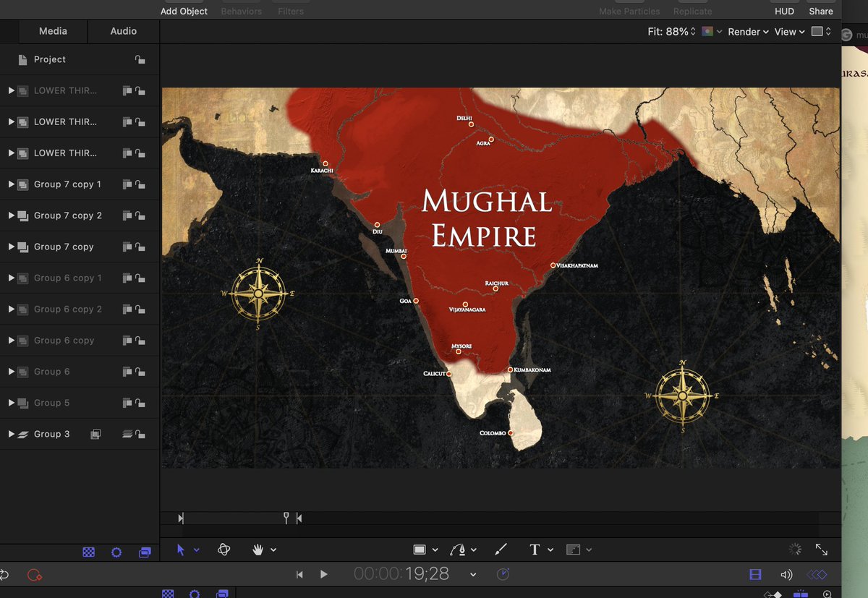Open the Text tool dropdown chevron
Image resolution: width=868 pixels, height=598 pixels.
pos(550,550)
